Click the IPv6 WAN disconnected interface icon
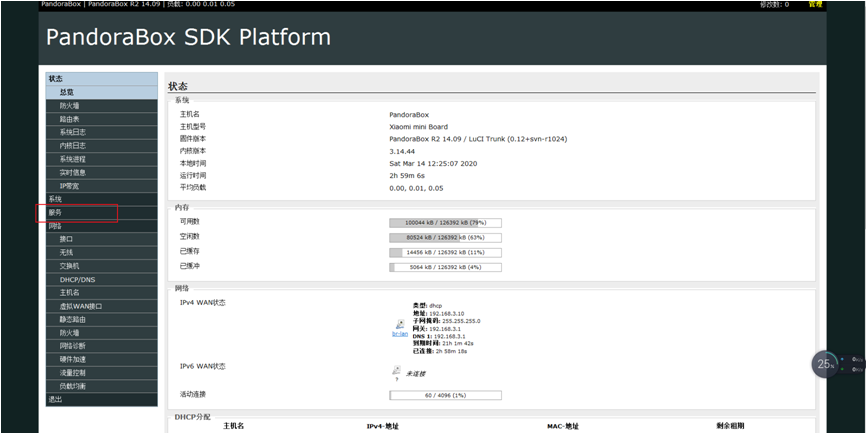This screenshot has width=867, height=434. [x=396, y=370]
